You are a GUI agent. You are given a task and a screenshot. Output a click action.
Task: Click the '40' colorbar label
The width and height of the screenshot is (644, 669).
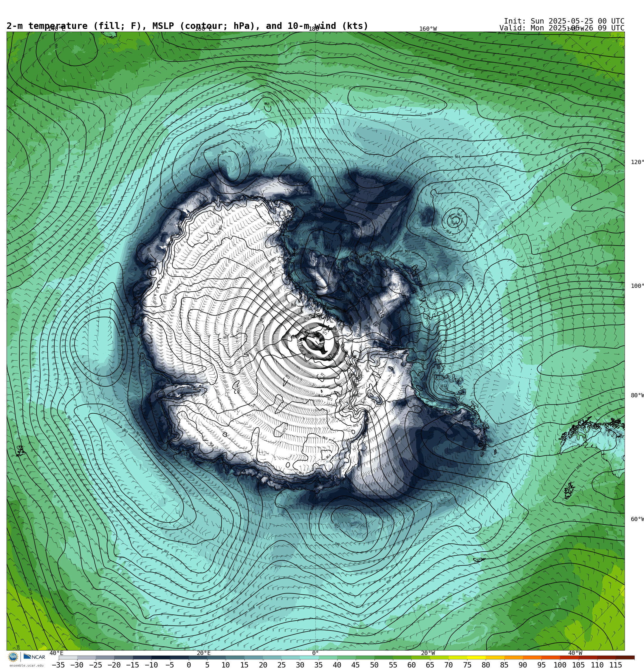[x=337, y=665]
